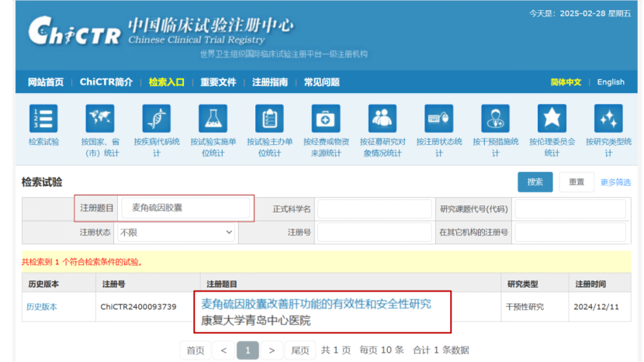Click 康复大学青岛中心医院 text in result
This screenshot has width=644, height=362.
pyautogui.click(x=255, y=321)
